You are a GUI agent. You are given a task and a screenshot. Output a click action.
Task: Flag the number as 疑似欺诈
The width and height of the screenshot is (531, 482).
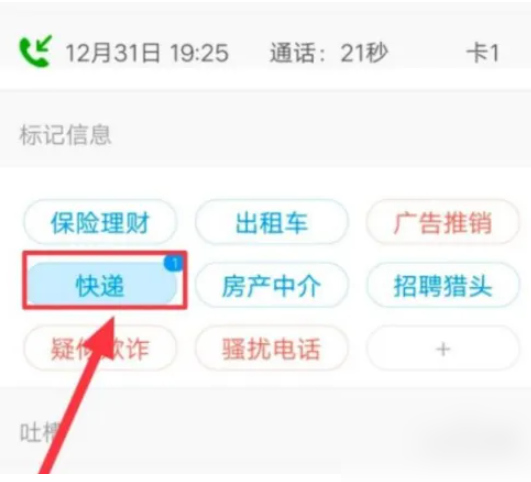click(100, 348)
